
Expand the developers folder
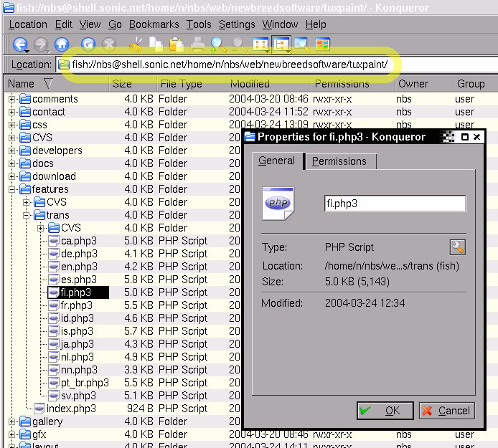click(11, 151)
